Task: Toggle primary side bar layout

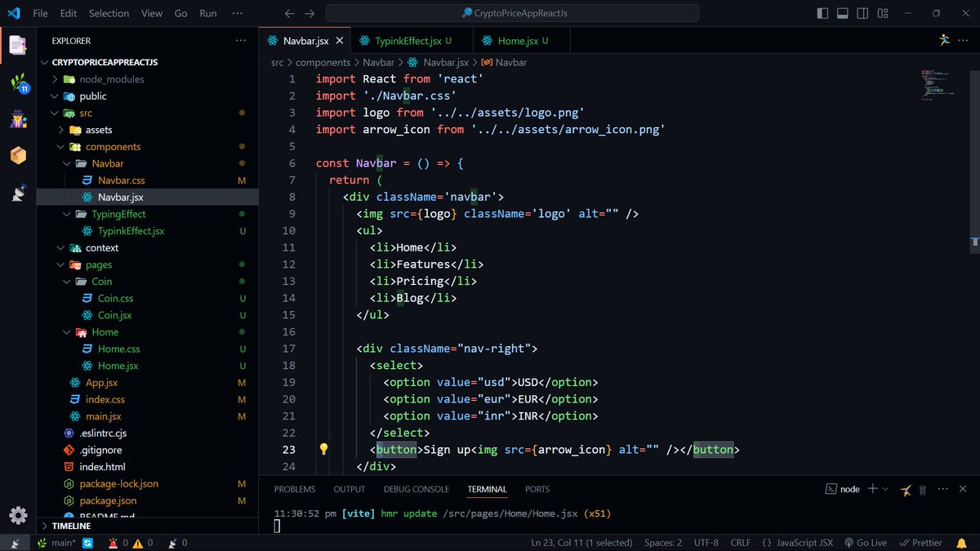Action: point(822,13)
